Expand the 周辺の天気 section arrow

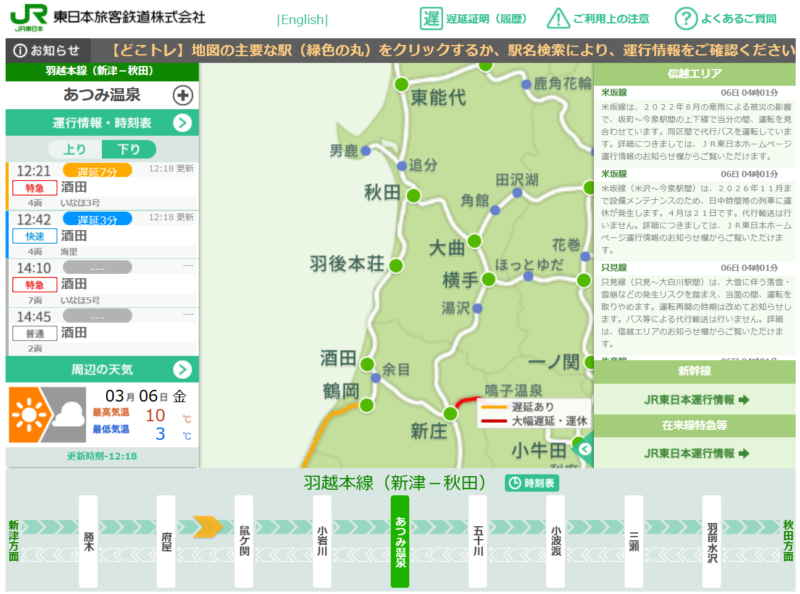click(182, 369)
